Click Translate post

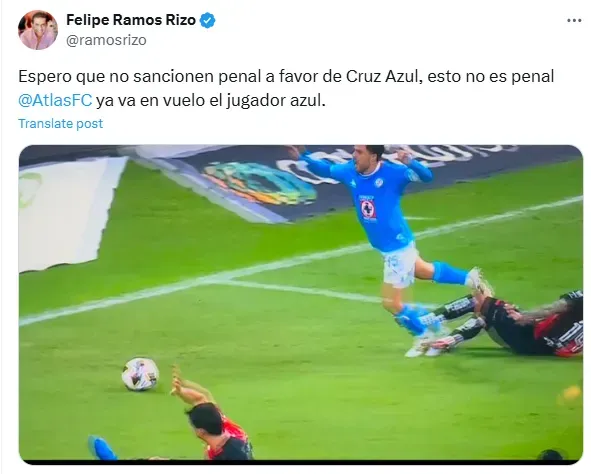pos(60,124)
